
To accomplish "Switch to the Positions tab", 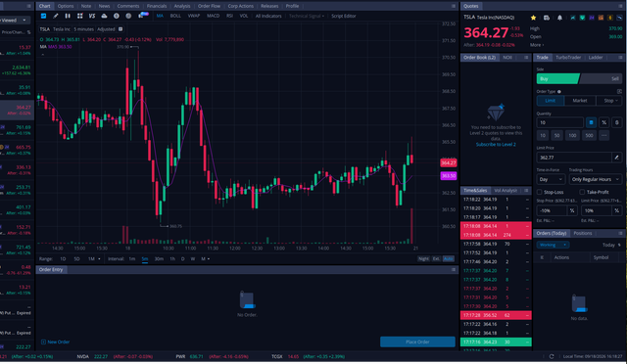I will [x=583, y=233].
